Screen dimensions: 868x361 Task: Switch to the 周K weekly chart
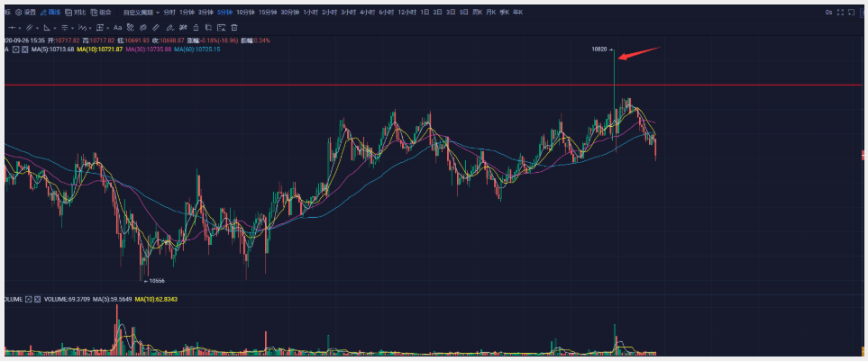tap(477, 13)
